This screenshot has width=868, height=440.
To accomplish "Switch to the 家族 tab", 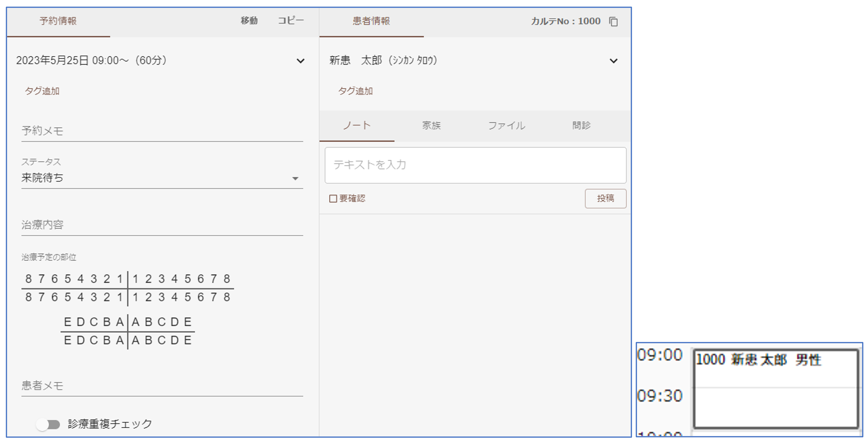I will (431, 126).
